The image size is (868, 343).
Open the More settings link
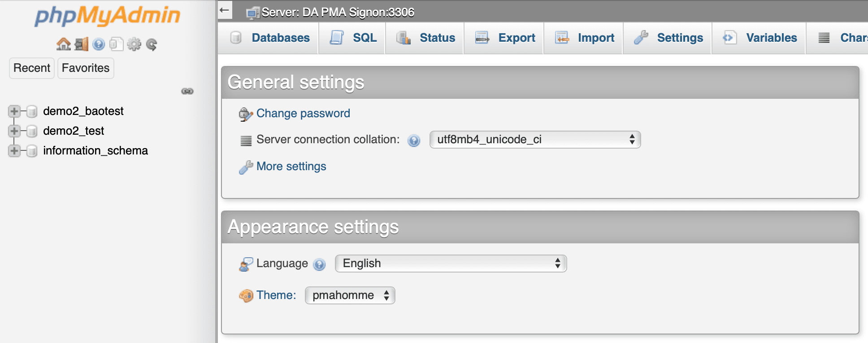pos(291,167)
